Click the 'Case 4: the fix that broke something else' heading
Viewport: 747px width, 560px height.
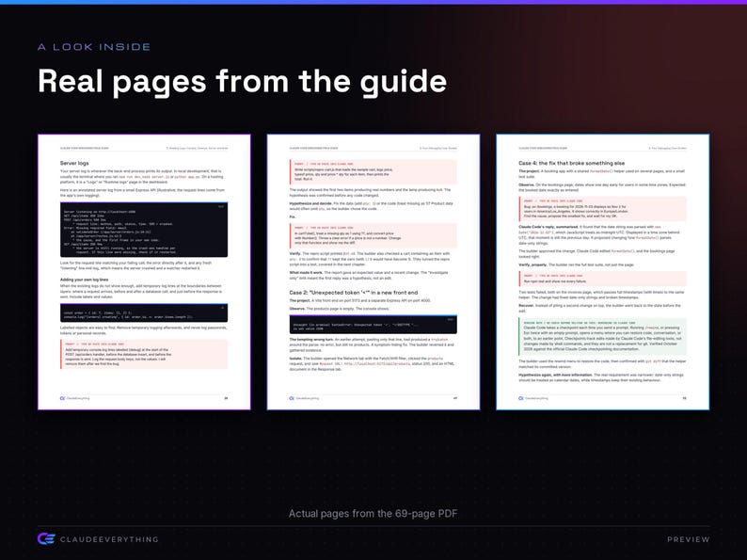tap(574, 163)
